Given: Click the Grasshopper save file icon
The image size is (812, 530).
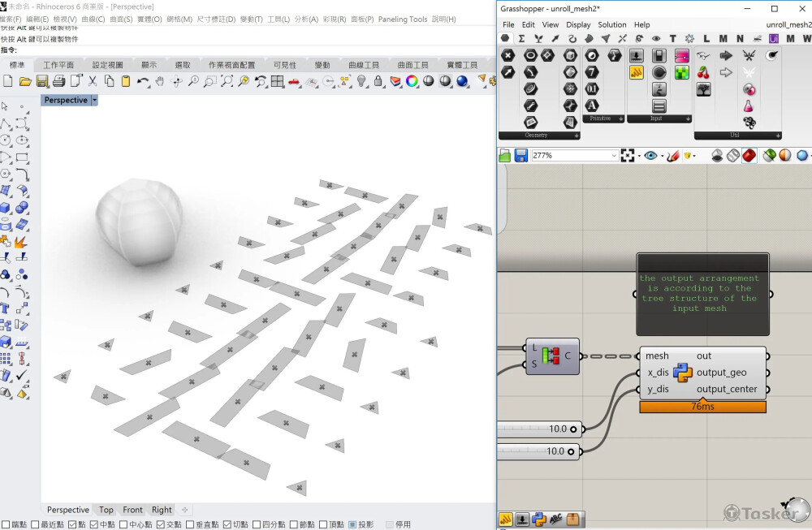Looking at the screenshot, I should pos(520,155).
